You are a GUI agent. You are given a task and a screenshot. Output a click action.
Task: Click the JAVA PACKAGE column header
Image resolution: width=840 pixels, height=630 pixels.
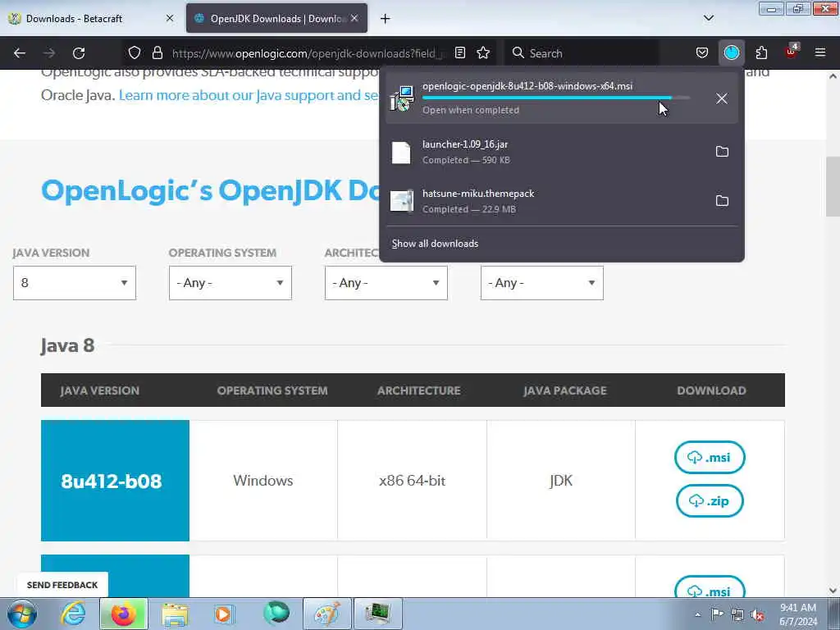[564, 390]
